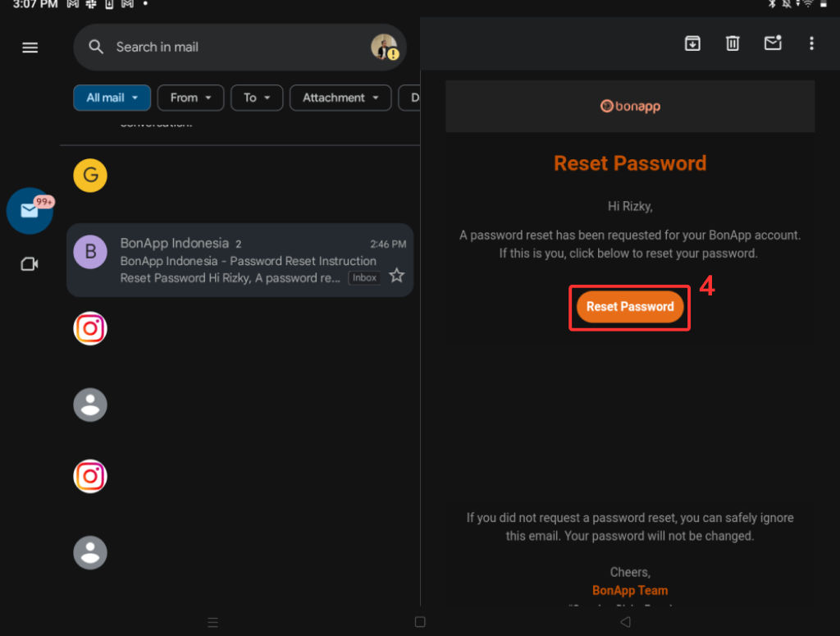The width and height of the screenshot is (840, 636).
Task: Tap the Android back navigation button
Action: [625, 621]
